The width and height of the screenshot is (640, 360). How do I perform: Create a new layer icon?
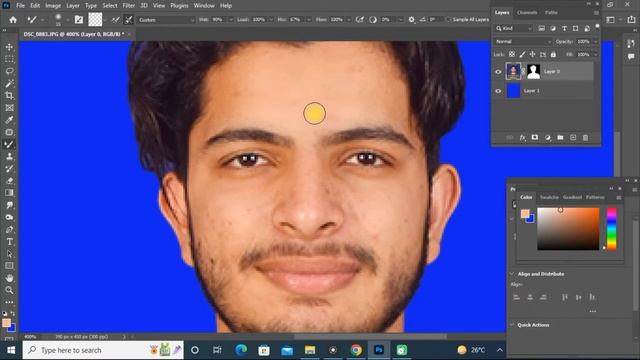click(x=573, y=138)
